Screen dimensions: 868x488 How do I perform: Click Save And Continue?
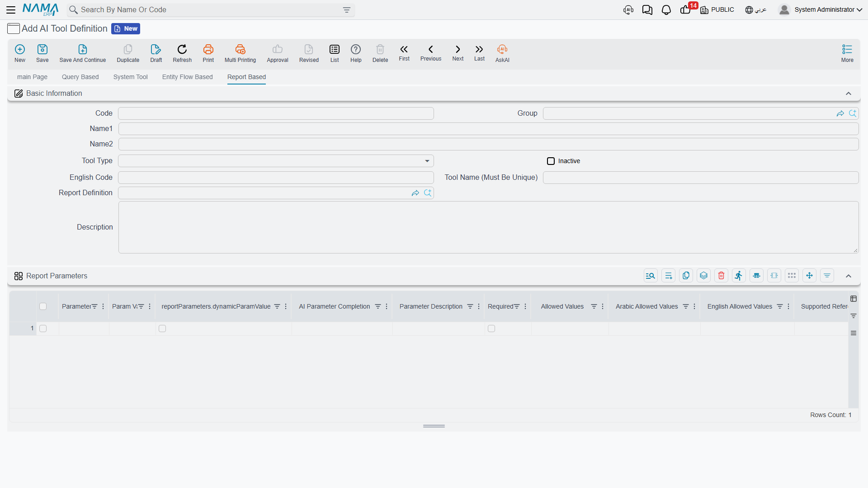pos(83,53)
